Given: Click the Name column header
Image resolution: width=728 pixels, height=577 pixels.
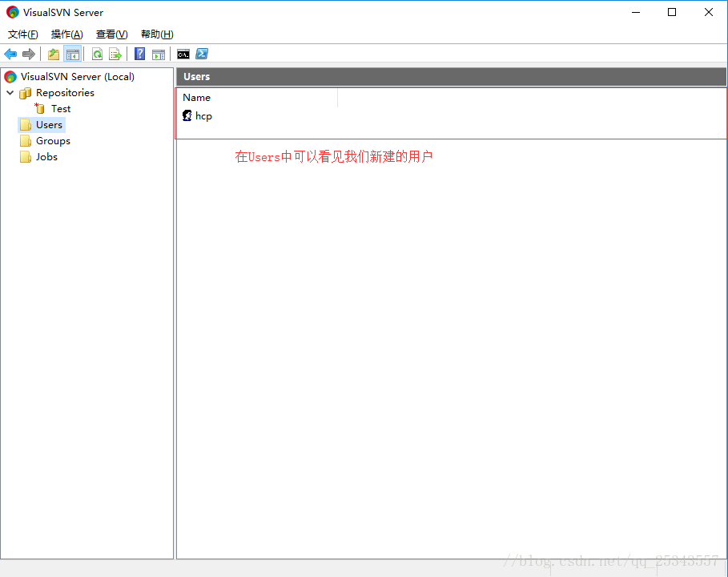Looking at the screenshot, I should [x=257, y=98].
